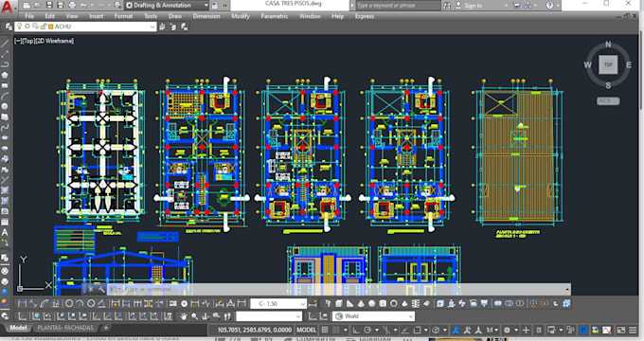Click the Solid Union icon
The width and height of the screenshot is (644, 341).
pyautogui.click(x=498, y=304)
